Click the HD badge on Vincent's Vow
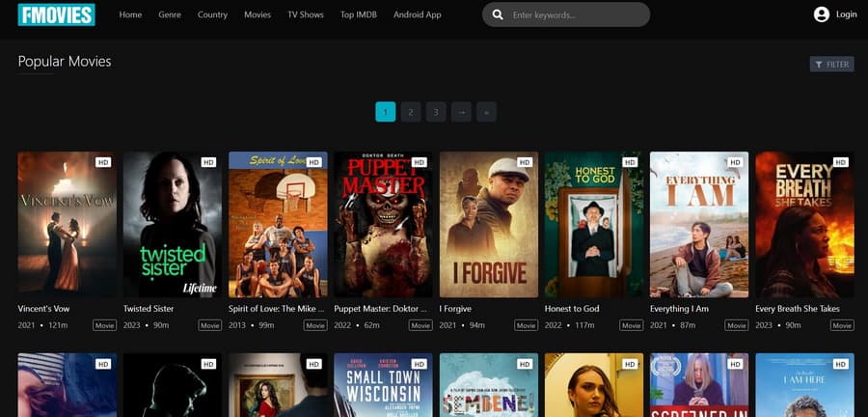 (103, 162)
